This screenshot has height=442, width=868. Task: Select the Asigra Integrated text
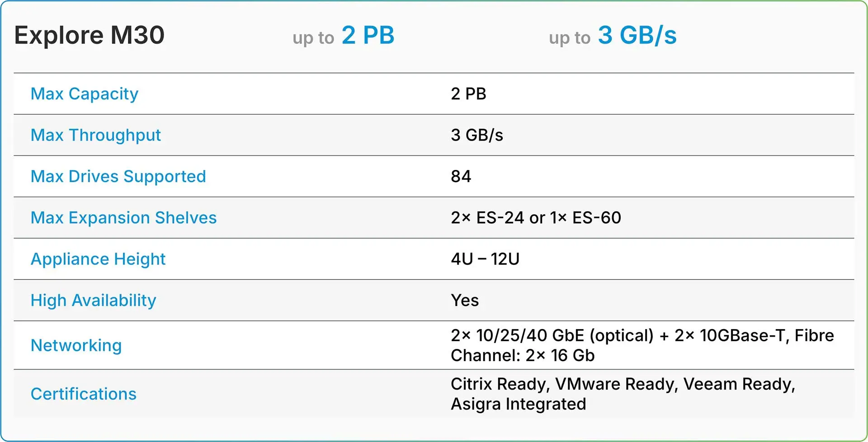[518, 404]
